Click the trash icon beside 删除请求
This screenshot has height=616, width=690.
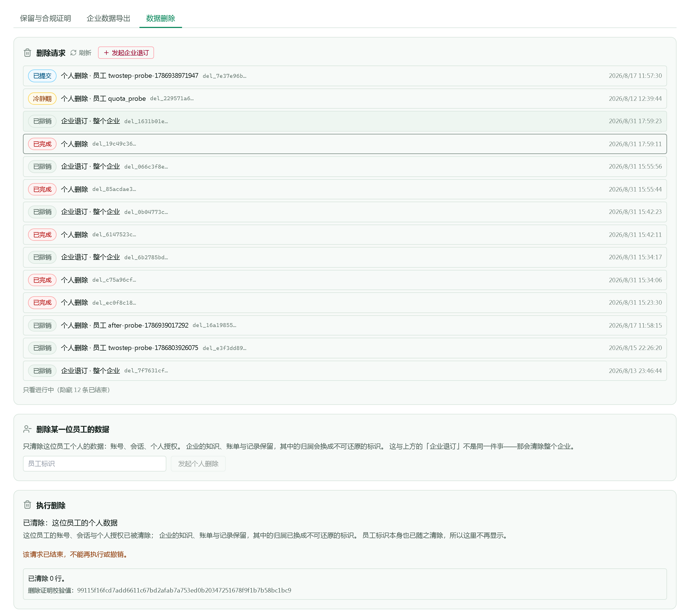pyautogui.click(x=27, y=53)
